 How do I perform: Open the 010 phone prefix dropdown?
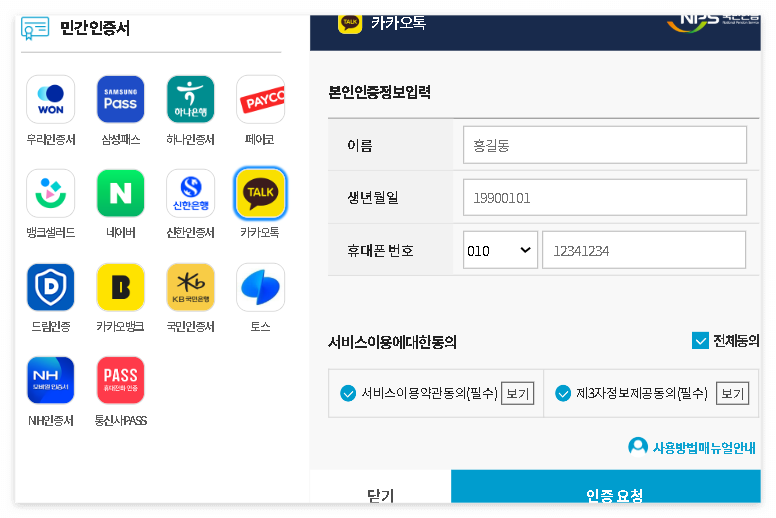pyautogui.click(x=500, y=250)
